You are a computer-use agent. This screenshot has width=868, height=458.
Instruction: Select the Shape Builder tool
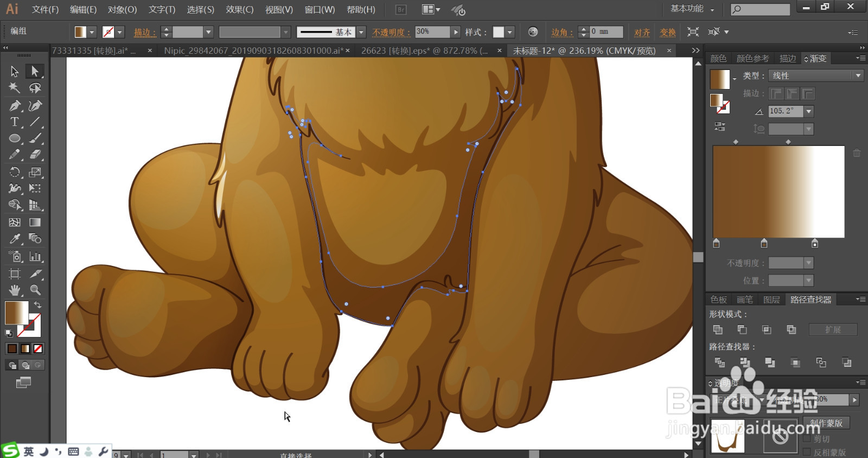[x=15, y=205]
